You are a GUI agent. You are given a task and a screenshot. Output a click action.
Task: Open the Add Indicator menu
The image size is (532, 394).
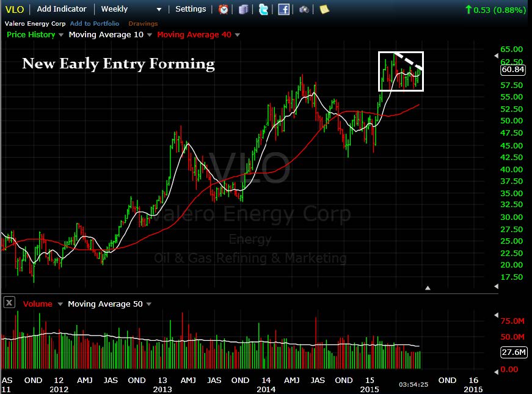(x=62, y=9)
